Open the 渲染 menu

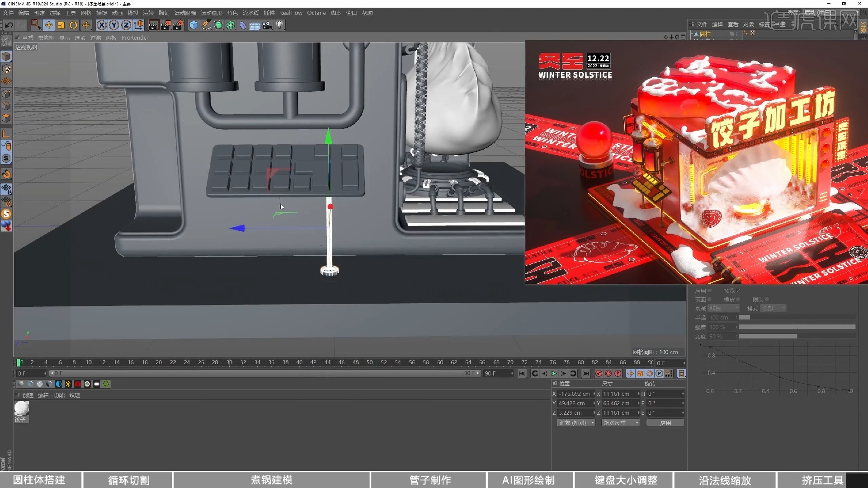tap(148, 13)
